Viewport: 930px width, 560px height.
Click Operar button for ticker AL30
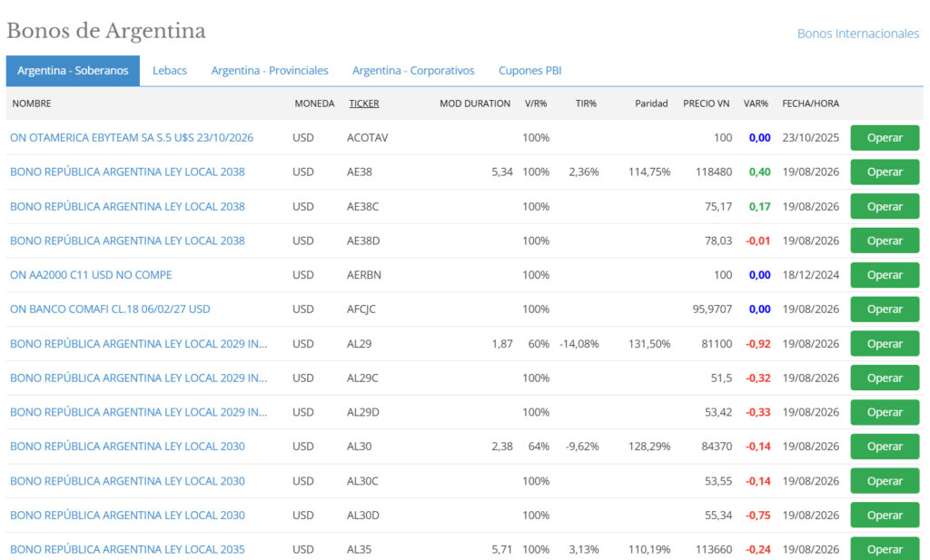[885, 447]
